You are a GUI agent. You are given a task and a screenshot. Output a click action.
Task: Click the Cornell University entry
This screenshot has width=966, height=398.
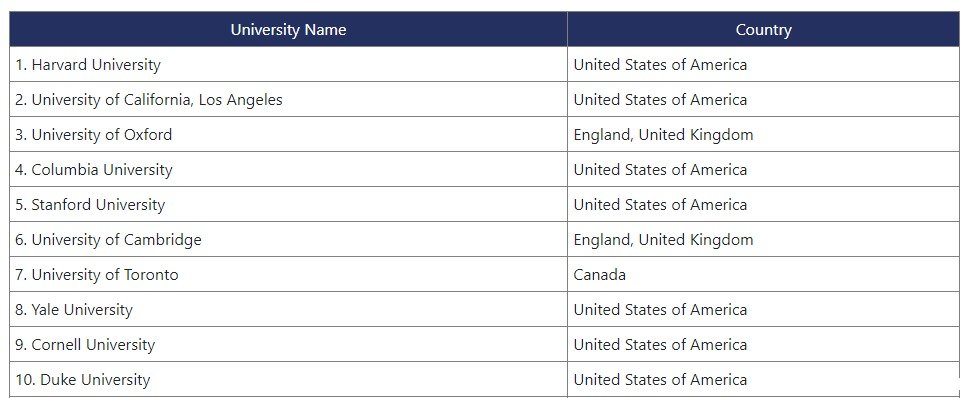(288, 344)
